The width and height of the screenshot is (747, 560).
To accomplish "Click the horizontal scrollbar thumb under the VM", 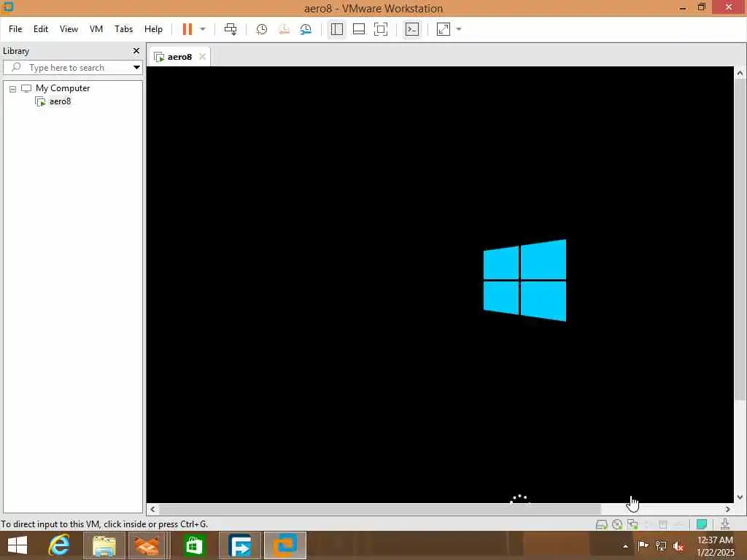I will point(379,509).
